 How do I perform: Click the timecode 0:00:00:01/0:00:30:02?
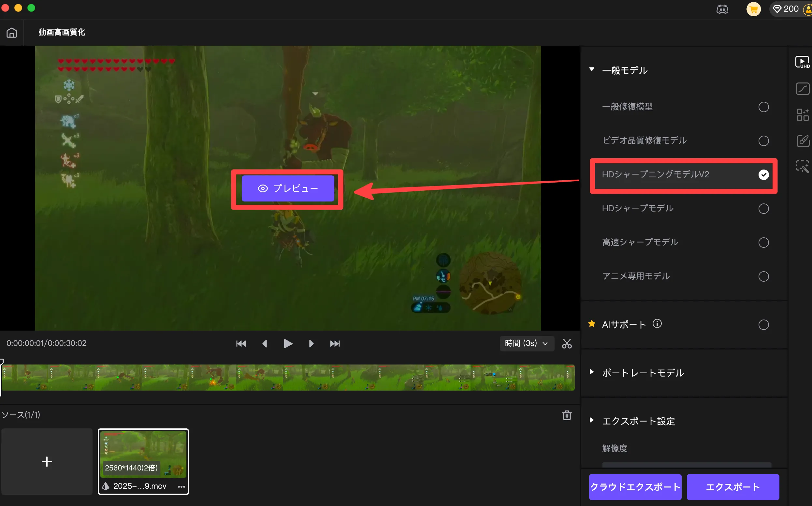pyautogui.click(x=47, y=343)
